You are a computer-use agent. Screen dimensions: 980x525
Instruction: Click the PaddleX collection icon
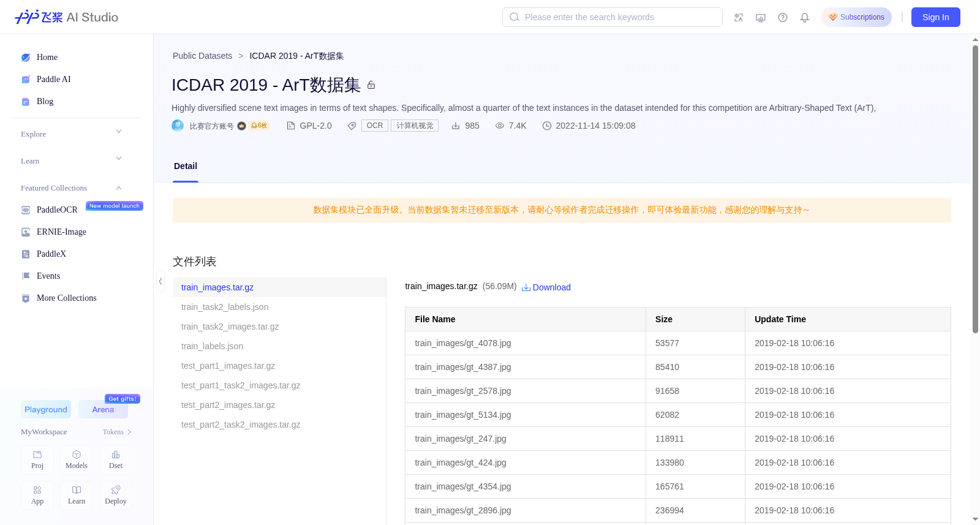pyautogui.click(x=26, y=254)
